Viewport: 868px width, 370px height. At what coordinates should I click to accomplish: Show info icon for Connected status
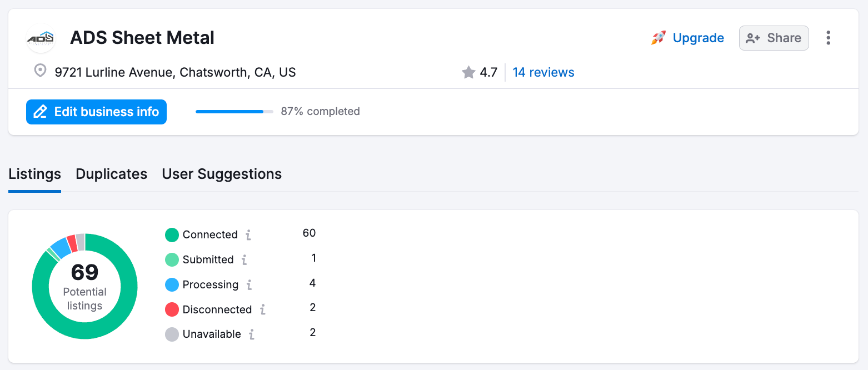248,235
